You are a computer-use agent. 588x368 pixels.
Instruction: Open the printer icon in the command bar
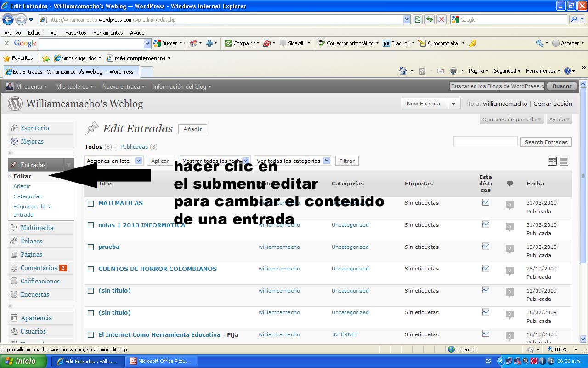coord(453,71)
